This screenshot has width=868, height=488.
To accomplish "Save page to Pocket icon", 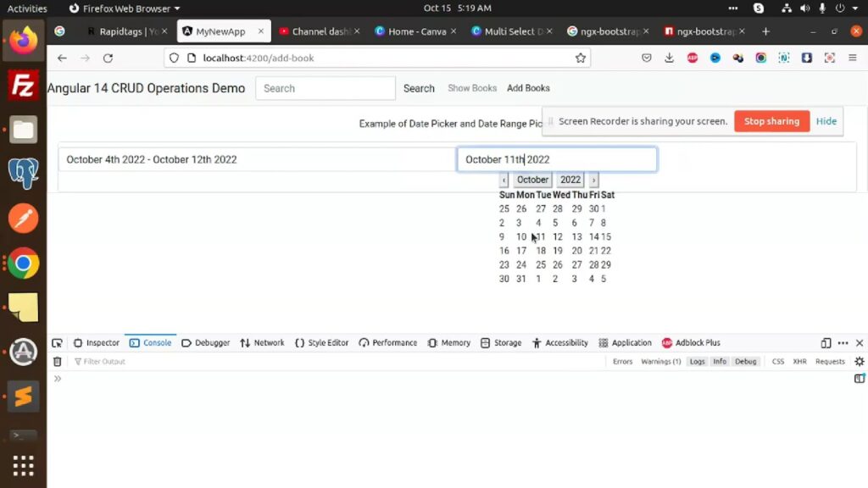I will [646, 58].
